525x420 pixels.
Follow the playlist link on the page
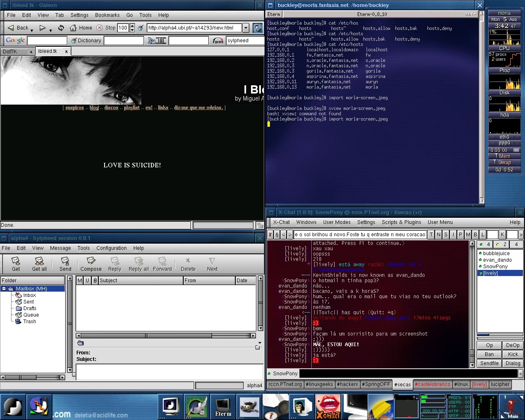point(131,107)
